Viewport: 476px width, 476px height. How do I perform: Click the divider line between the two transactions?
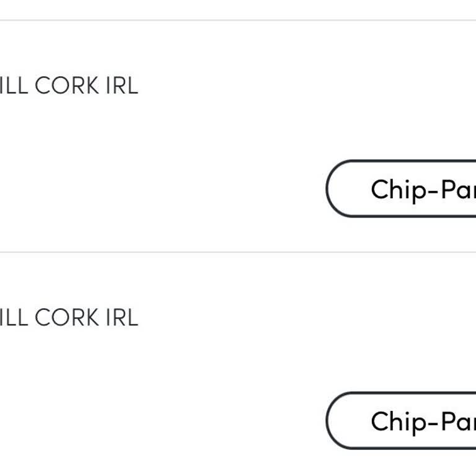[x=238, y=252]
